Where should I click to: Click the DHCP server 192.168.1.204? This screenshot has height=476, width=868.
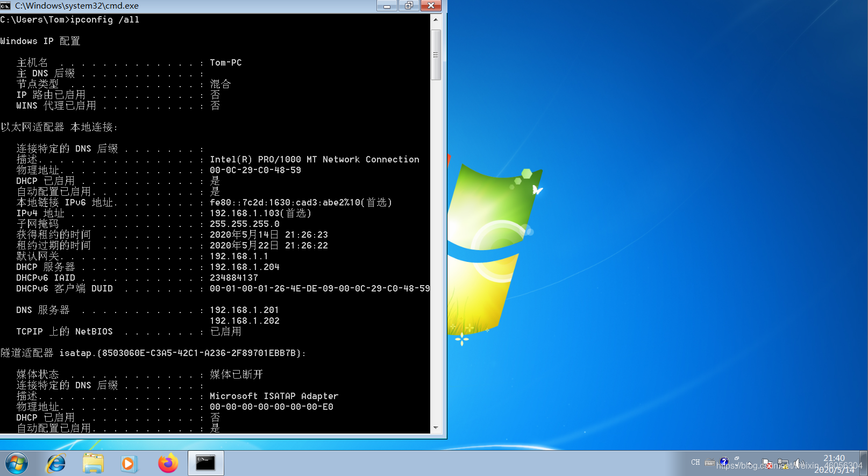(x=245, y=267)
